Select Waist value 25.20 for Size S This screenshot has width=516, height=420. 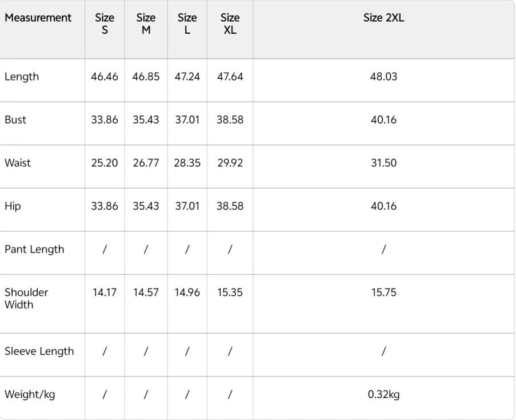click(x=105, y=163)
